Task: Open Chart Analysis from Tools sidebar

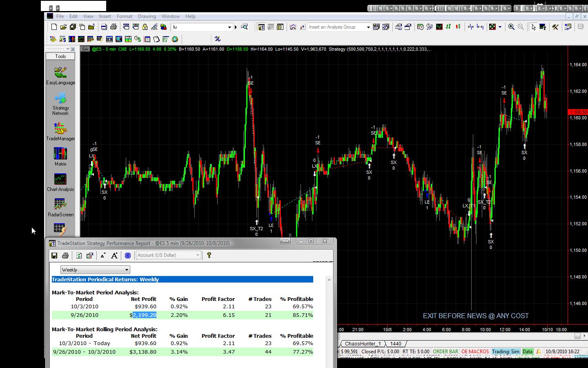Action: [60, 182]
